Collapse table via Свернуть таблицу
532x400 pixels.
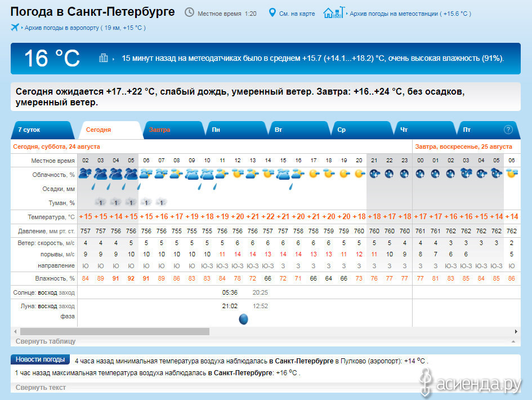[46, 341]
